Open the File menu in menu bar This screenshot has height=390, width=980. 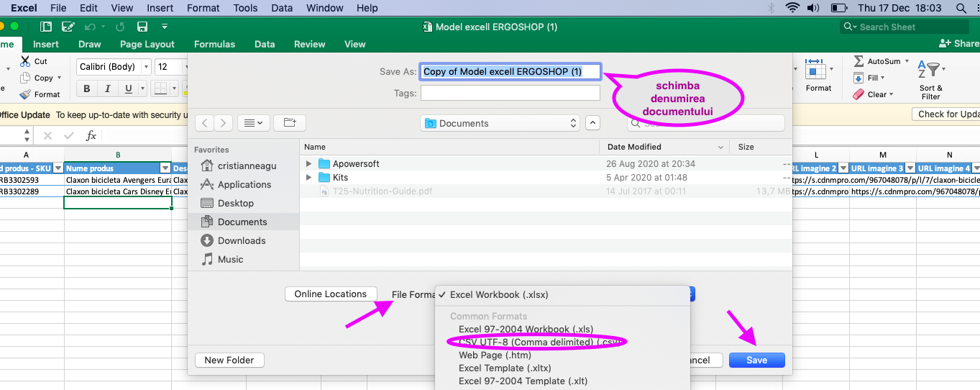pyautogui.click(x=58, y=8)
